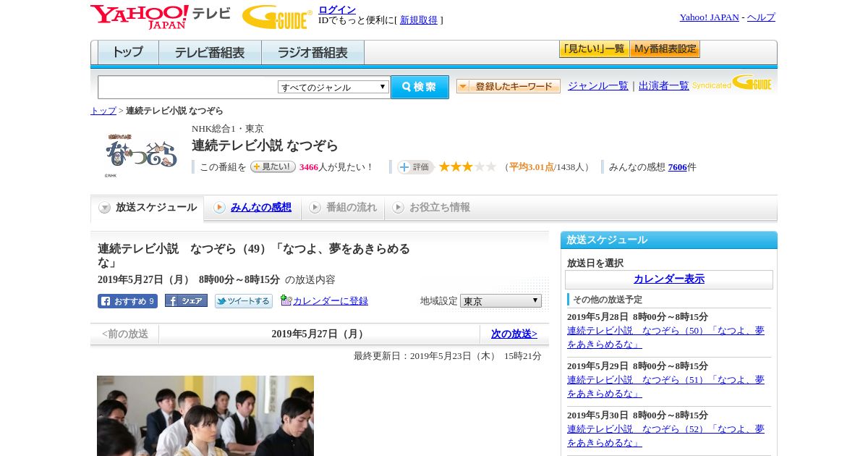Image resolution: width=868 pixels, height=456 pixels.
Task: Click the Syndicated G-GUIDE logo
Action: pyautogui.click(x=732, y=83)
